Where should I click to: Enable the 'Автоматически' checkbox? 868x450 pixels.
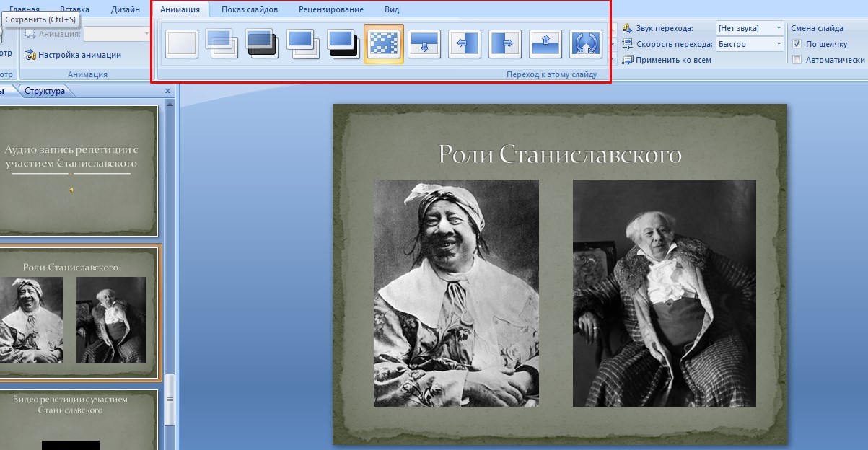point(797,60)
